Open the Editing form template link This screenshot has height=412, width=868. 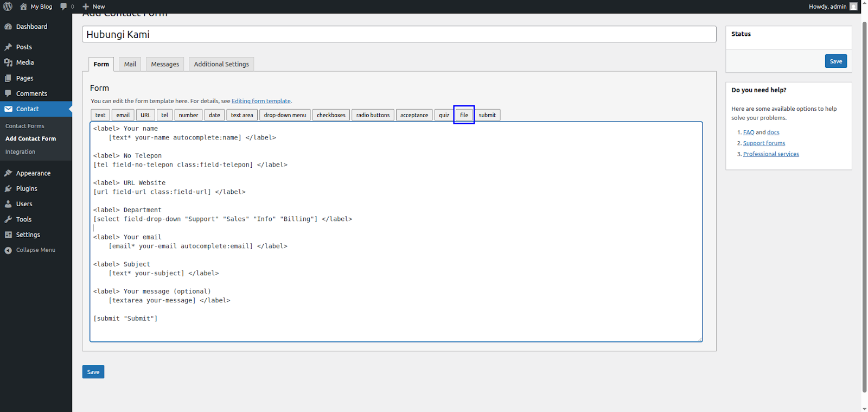(x=261, y=101)
